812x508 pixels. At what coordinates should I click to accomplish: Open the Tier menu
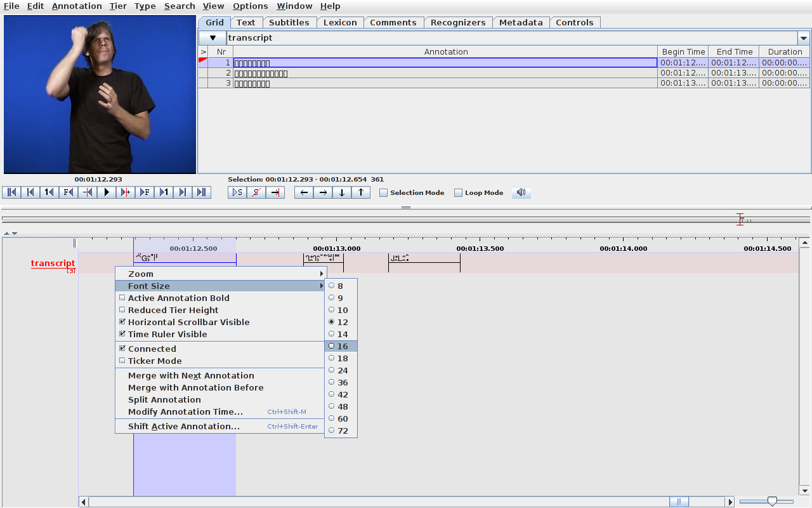(118, 6)
